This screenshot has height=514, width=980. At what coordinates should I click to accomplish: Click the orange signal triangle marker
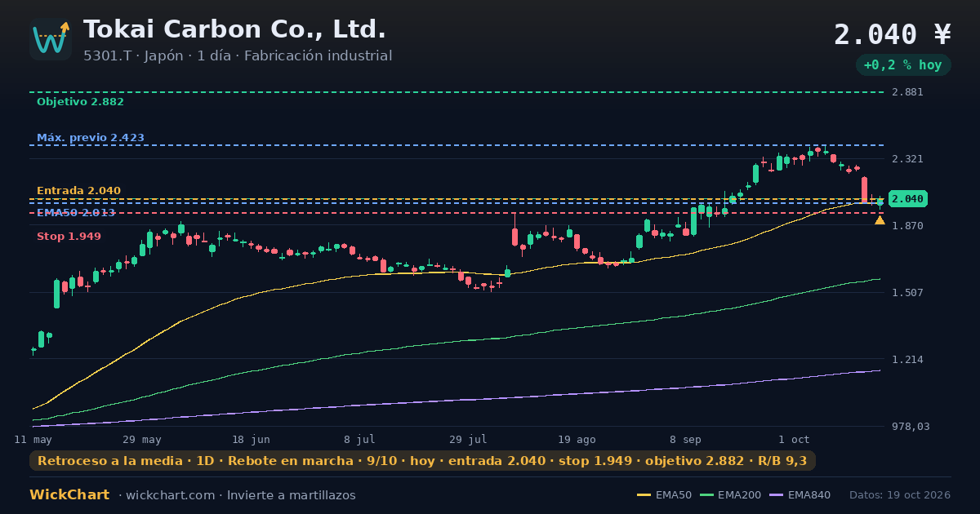pyautogui.click(x=880, y=220)
